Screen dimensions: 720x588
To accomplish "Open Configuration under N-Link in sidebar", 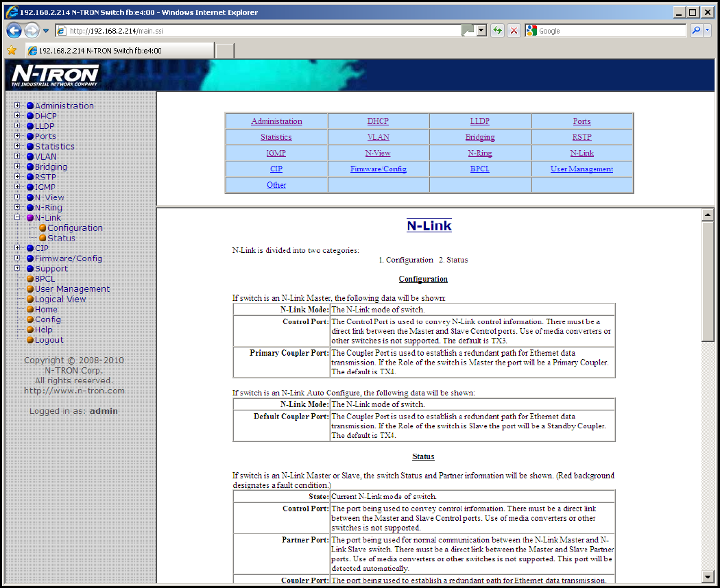I will pos(75,228).
